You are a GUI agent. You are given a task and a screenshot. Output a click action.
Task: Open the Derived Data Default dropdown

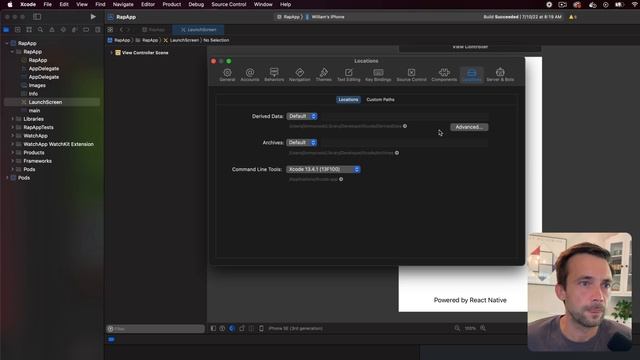coord(302,116)
